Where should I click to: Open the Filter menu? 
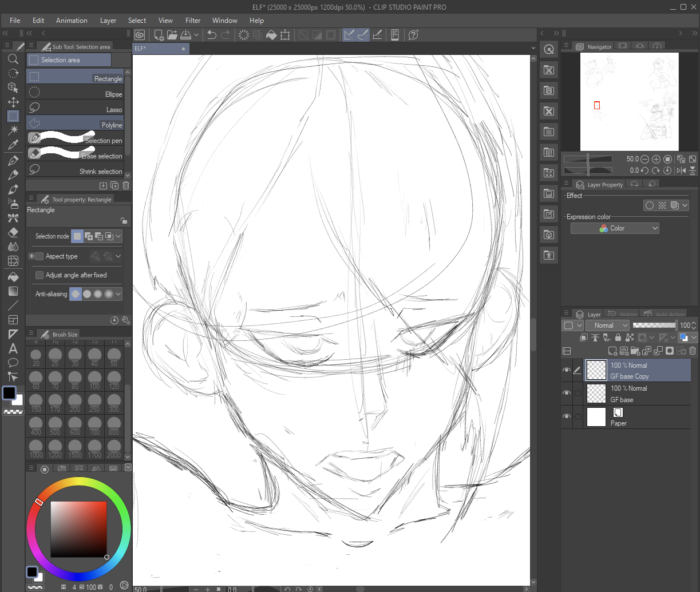pyautogui.click(x=193, y=20)
